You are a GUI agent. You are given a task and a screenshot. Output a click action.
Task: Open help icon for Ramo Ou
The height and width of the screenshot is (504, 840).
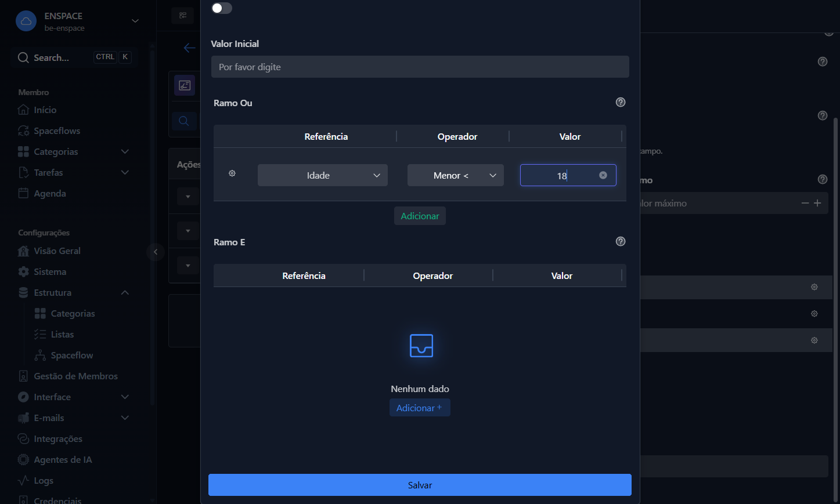point(621,102)
